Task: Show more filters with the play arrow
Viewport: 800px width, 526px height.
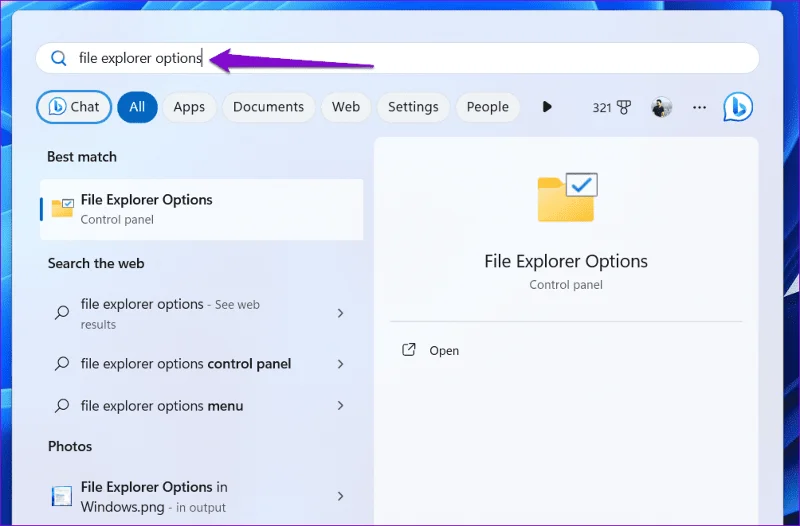Action: (x=547, y=107)
